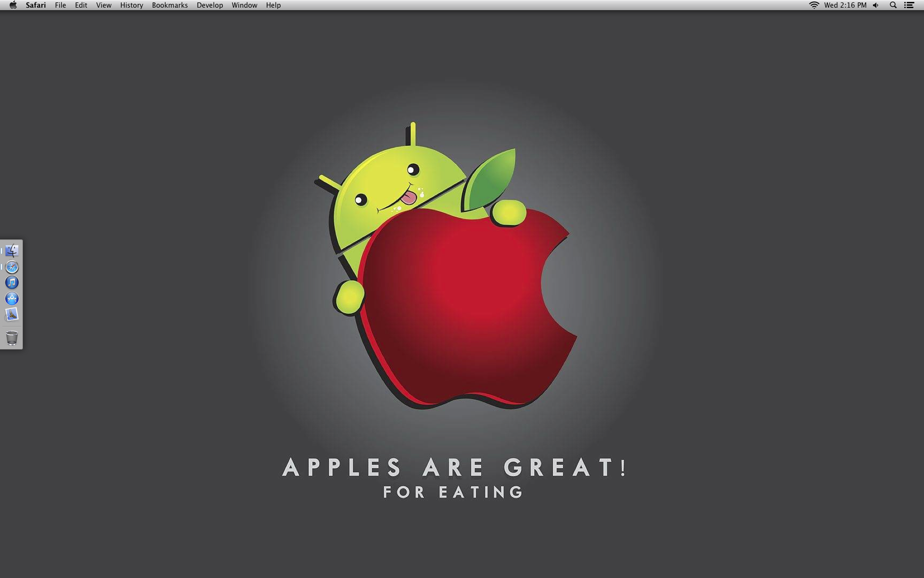The image size is (924, 578).
Task: Open the Trash in the dock
Action: coord(12,338)
